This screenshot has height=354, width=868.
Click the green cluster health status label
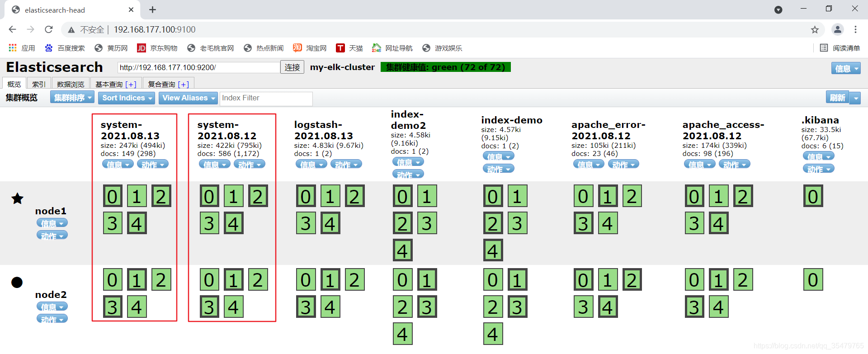pyautogui.click(x=446, y=67)
